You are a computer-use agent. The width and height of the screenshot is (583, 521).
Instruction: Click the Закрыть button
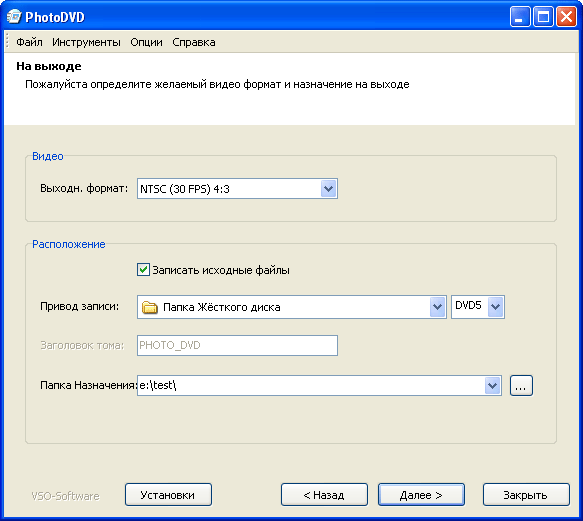(526, 495)
